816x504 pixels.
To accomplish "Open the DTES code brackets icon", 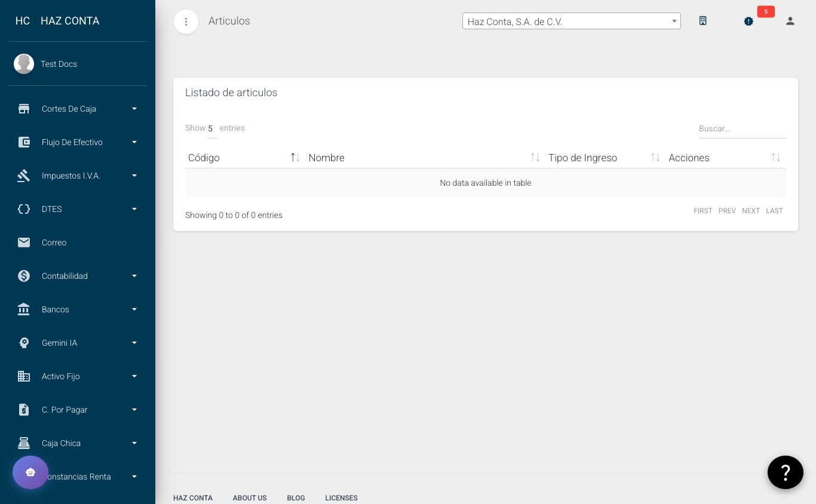I will point(24,209).
